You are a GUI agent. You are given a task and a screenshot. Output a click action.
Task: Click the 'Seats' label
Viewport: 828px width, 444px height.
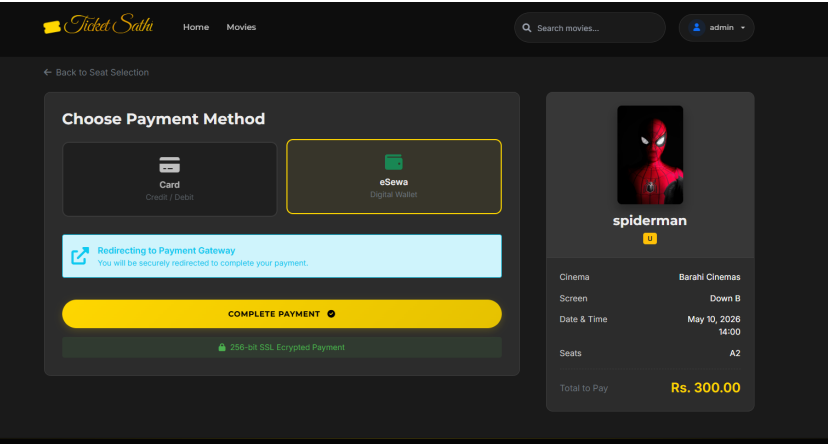pyautogui.click(x=570, y=353)
